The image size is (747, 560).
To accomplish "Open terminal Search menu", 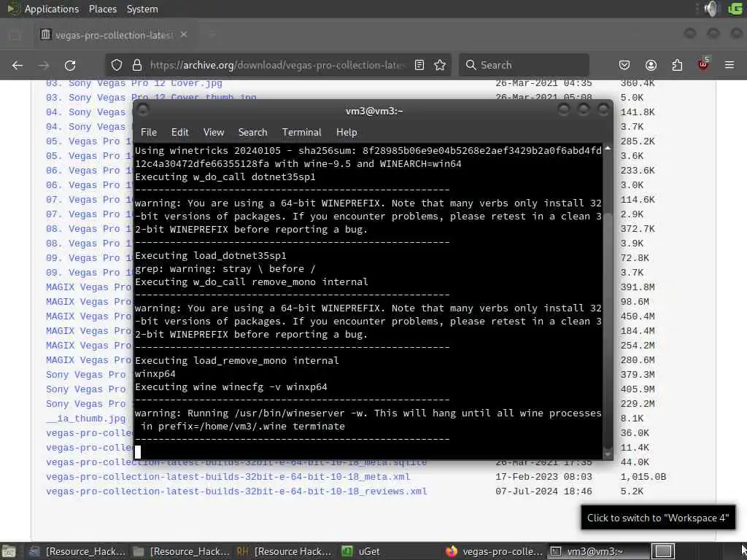I will point(253,133).
